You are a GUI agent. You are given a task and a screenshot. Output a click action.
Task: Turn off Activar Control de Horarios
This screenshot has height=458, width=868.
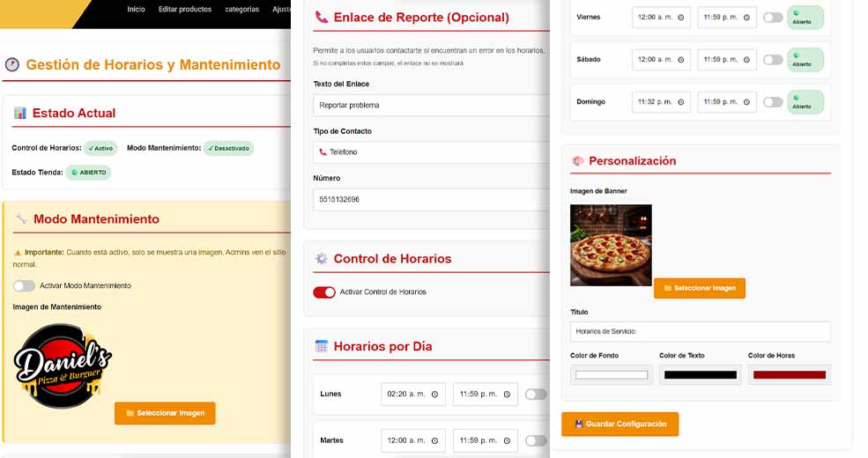(324, 292)
